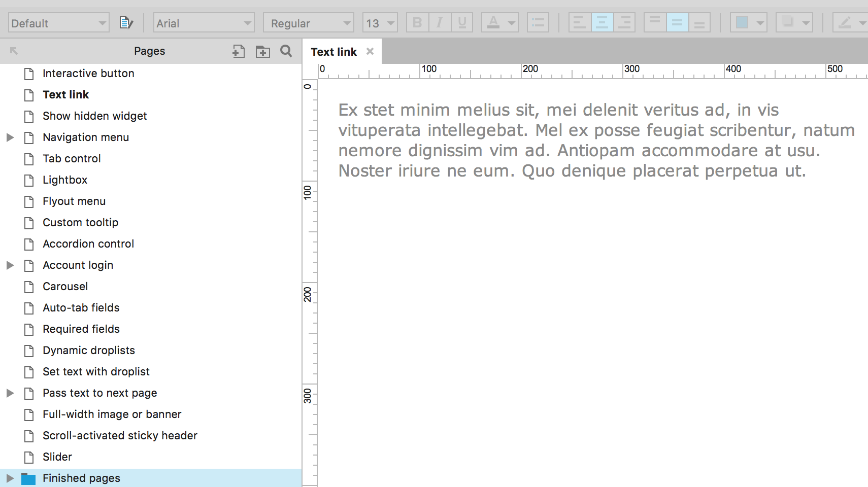
Task: Select the Interactive button page
Action: [x=88, y=73]
